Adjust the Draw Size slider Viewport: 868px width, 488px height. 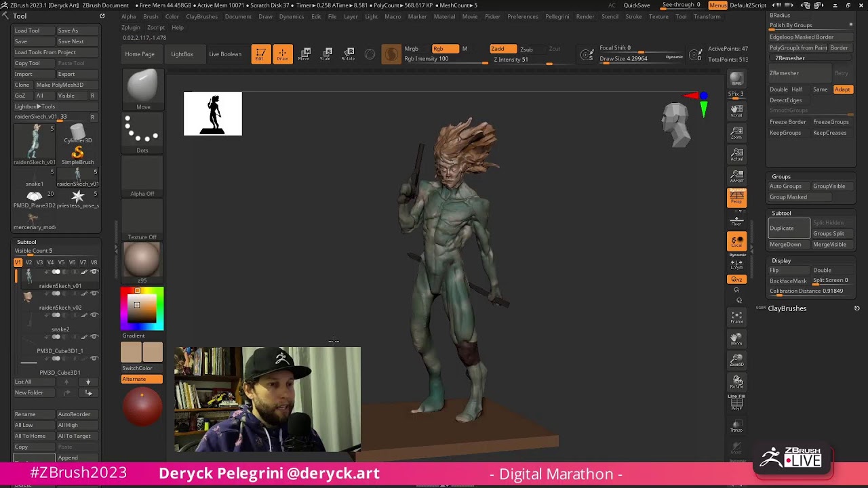[642, 59]
